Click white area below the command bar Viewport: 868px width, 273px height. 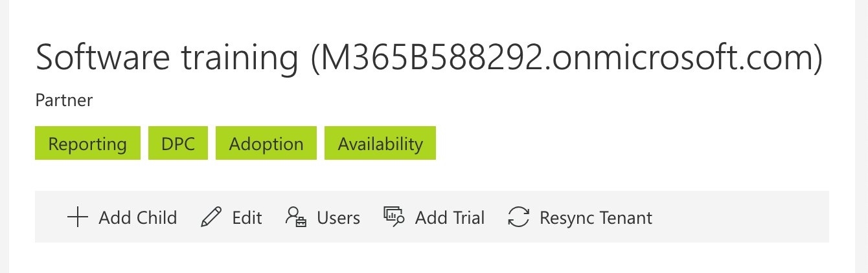coord(428,259)
